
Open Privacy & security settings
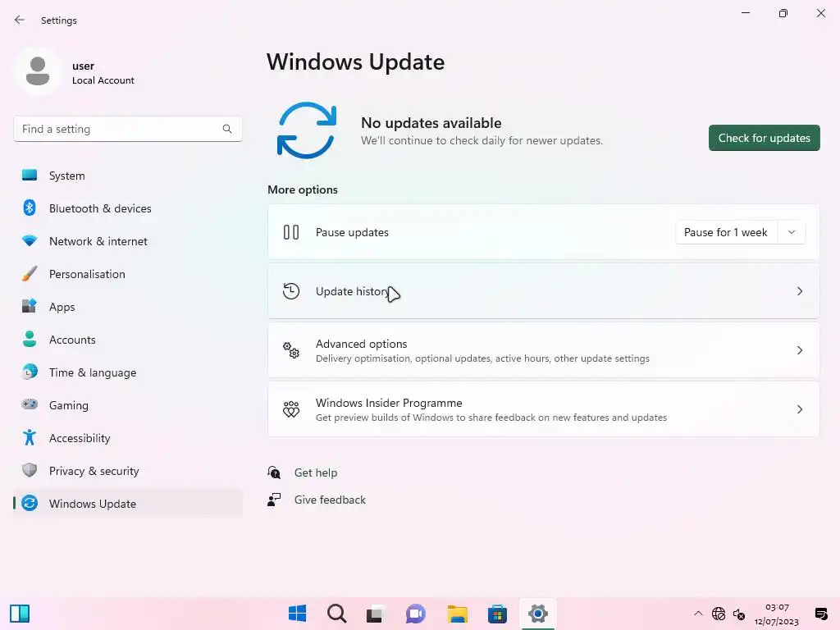tap(127, 471)
